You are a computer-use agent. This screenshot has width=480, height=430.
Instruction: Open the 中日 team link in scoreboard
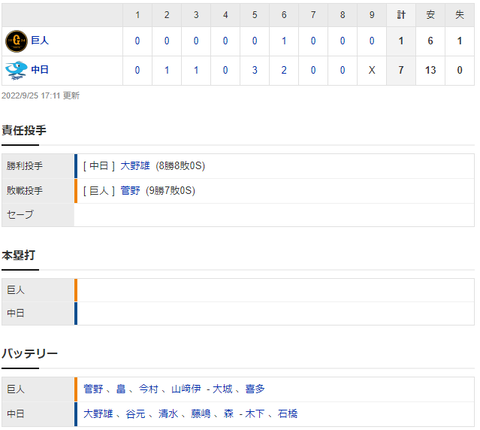pyautogui.click(x=40, y=70)
